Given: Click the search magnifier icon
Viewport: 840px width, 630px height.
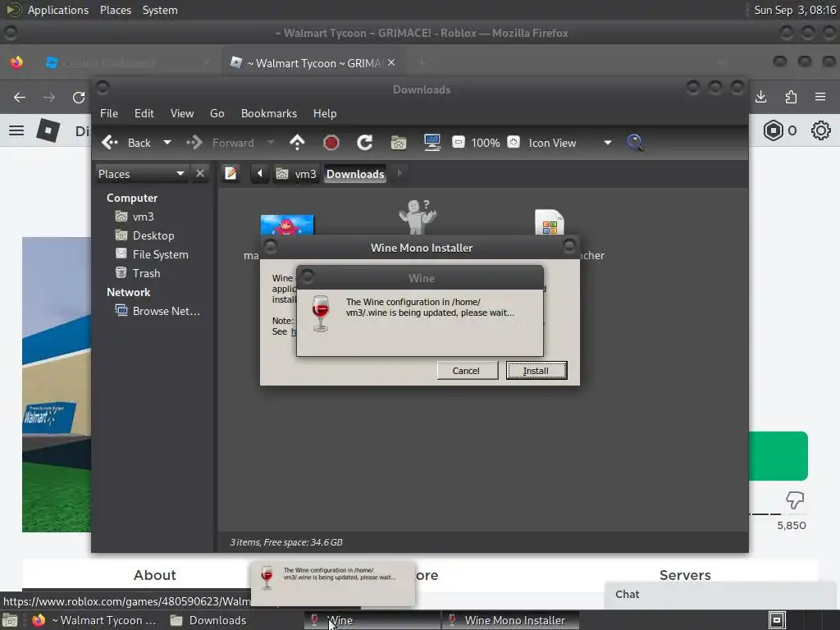Looking at the screenshot, I should click(x=635, y=143).
